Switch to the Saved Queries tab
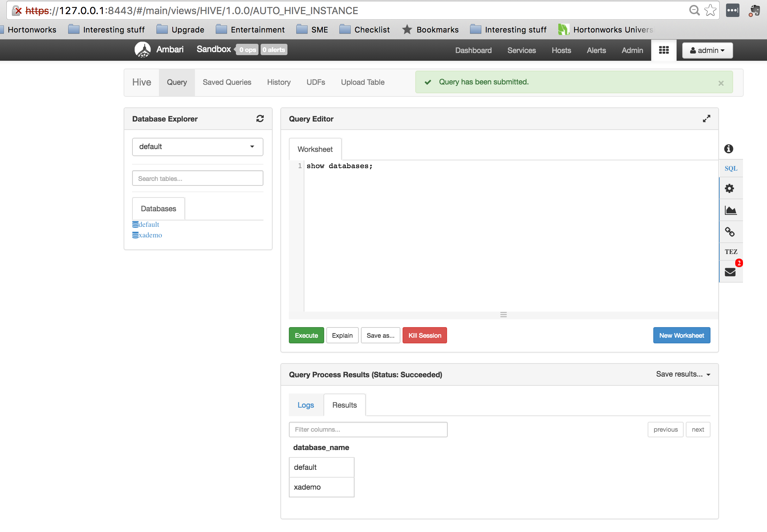The image size is (767, 532). point(227,82)
